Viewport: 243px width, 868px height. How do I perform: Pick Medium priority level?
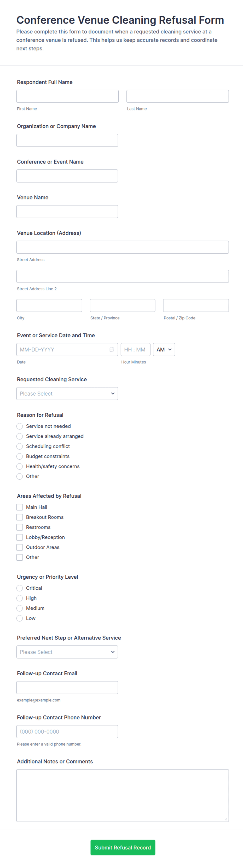pyautogui.click(x=20, y=608)
